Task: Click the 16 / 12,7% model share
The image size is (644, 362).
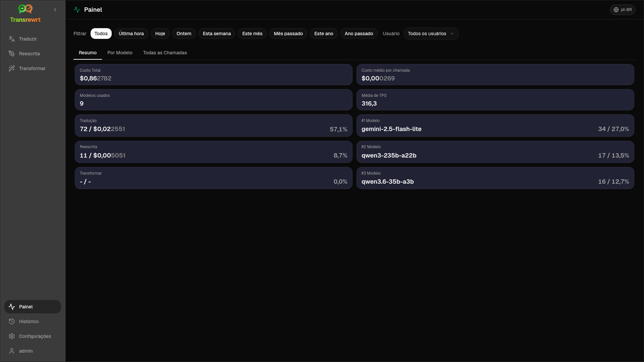Action: [613, 182]
